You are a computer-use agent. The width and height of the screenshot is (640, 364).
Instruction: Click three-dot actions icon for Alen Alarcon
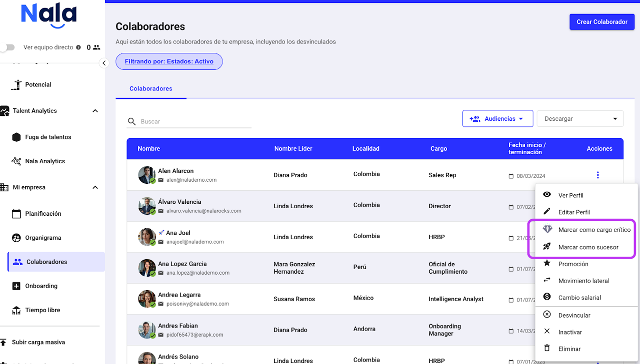click(597, 175)
